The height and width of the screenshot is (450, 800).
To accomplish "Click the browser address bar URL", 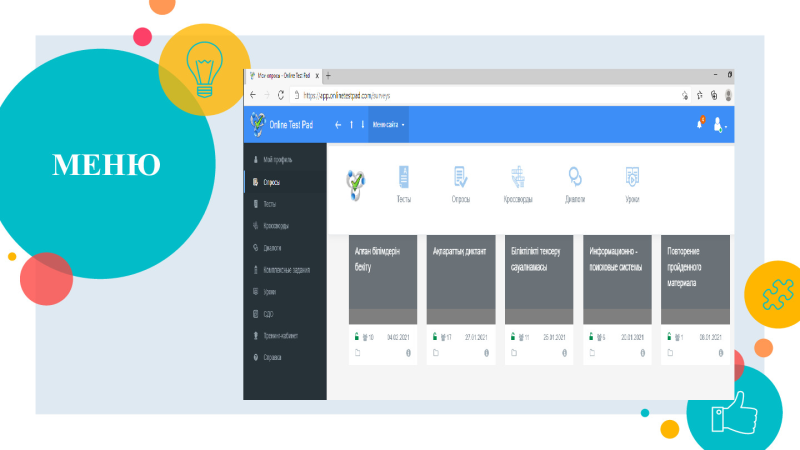I will tap(346, 95).
